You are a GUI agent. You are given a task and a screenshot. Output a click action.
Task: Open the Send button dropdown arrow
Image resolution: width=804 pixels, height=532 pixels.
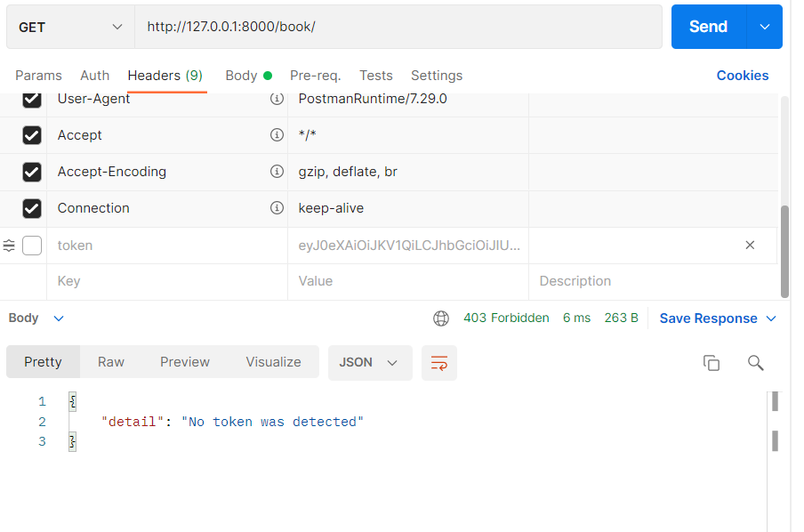[765, 27]
